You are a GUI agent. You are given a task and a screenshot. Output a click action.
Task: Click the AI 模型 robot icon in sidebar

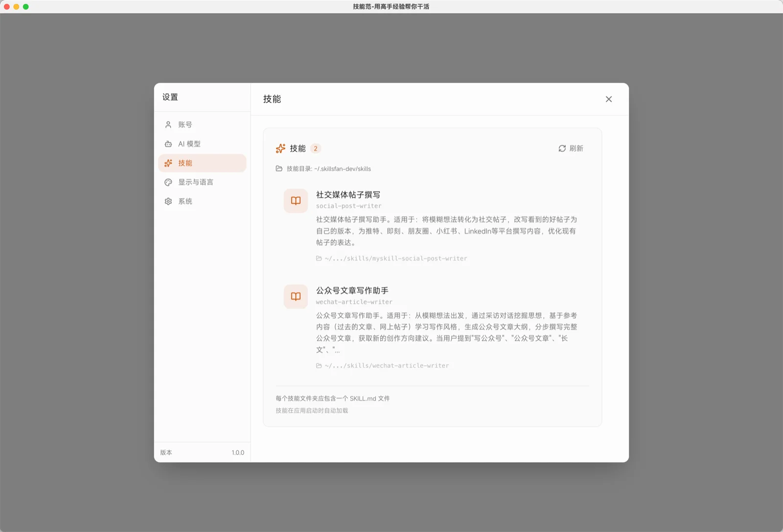click(168, 144)
